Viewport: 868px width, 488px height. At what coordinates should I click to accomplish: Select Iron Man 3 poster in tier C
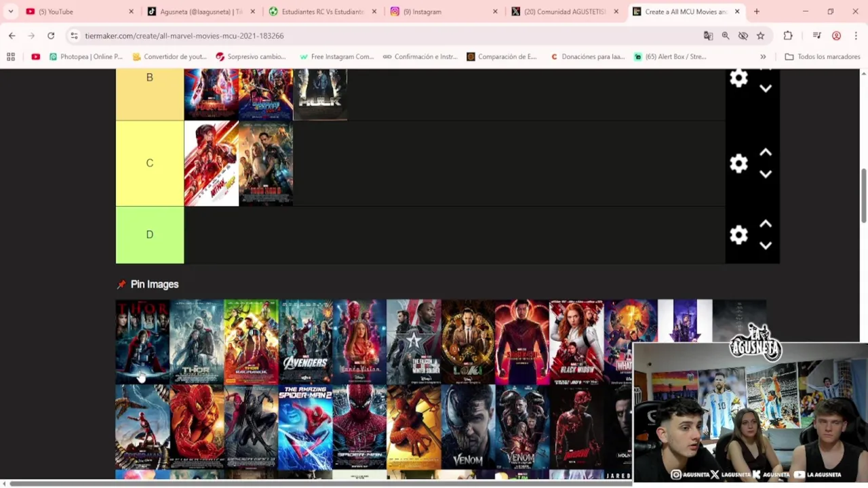[266, 163]
